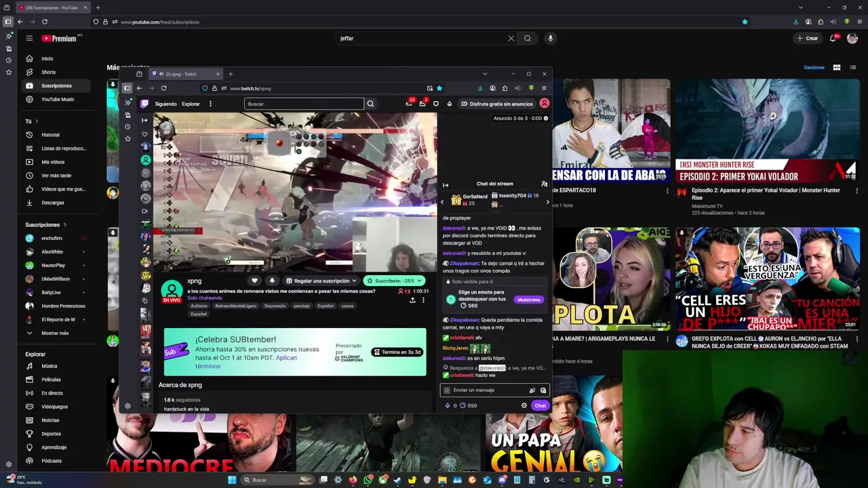Expand Mostrar más subscriptions list

(56, 333)
